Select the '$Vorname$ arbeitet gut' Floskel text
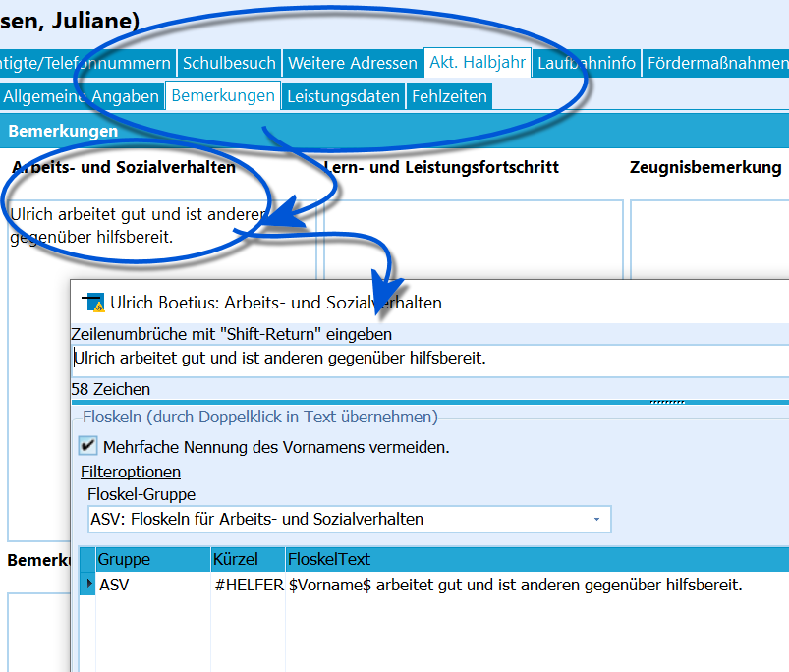 tap(515, 585)
